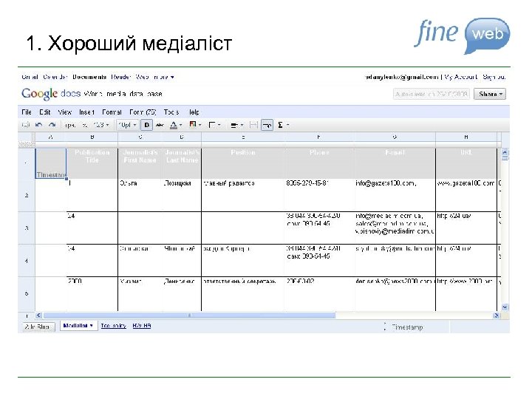Open the Reader link

click(x=120, y=77)
